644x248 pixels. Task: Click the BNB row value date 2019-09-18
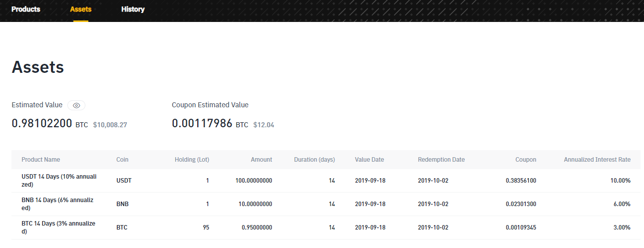[370, 204]
